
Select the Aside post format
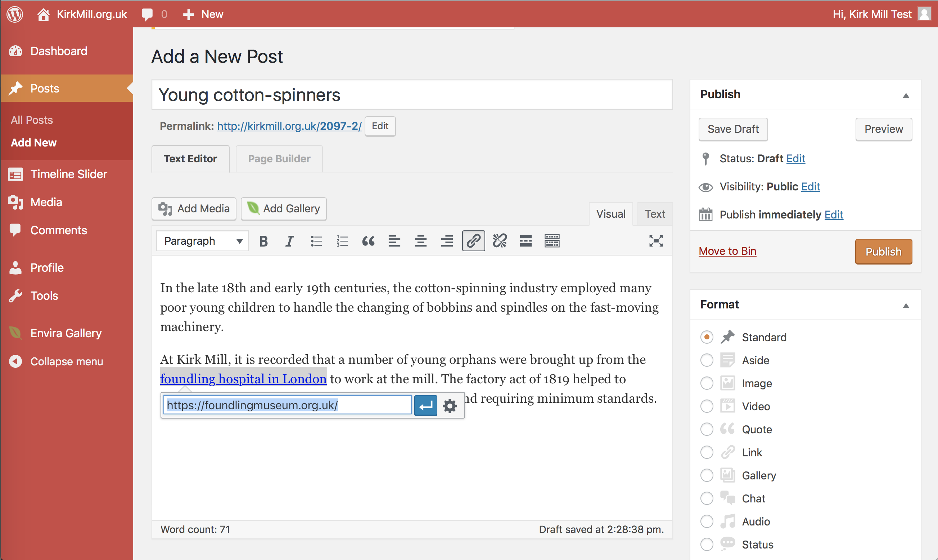(x=707, y=360)
